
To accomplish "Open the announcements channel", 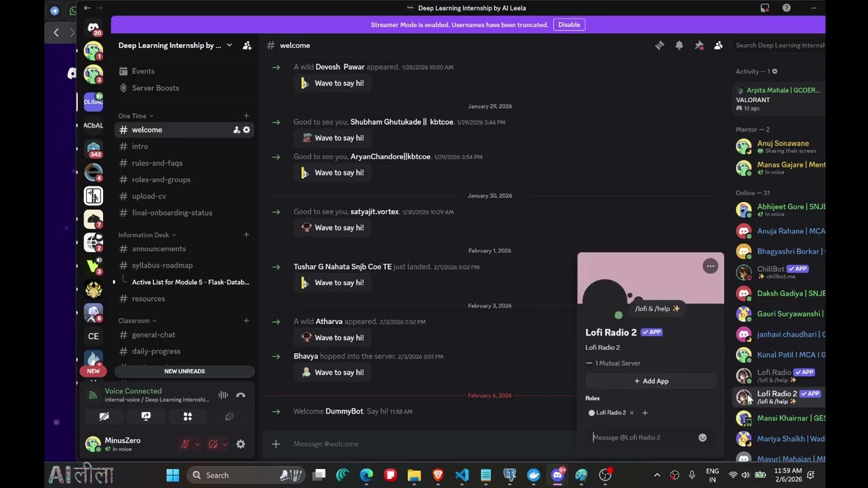I will point(184,249).
